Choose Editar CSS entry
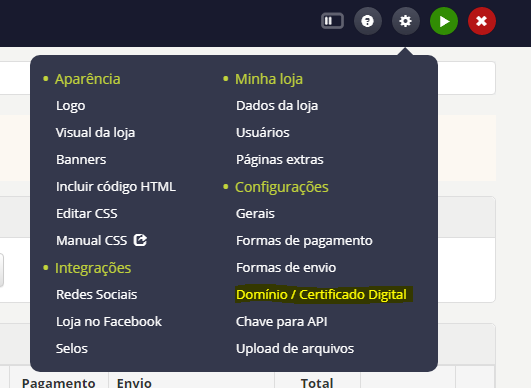 click(x=87, y=214)
